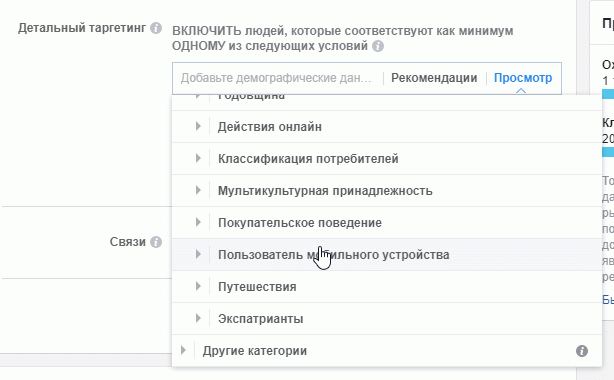Click Детальный таргетинг label

82,28
